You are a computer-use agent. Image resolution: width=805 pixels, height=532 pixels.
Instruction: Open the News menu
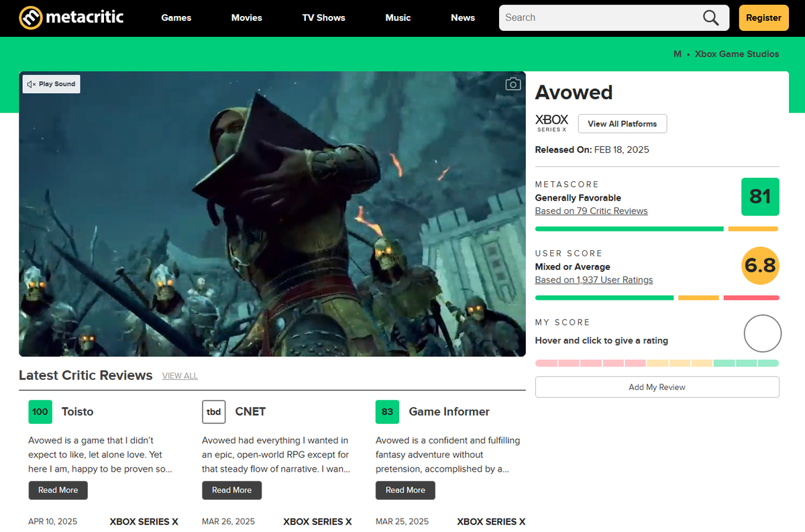point(463,18)
